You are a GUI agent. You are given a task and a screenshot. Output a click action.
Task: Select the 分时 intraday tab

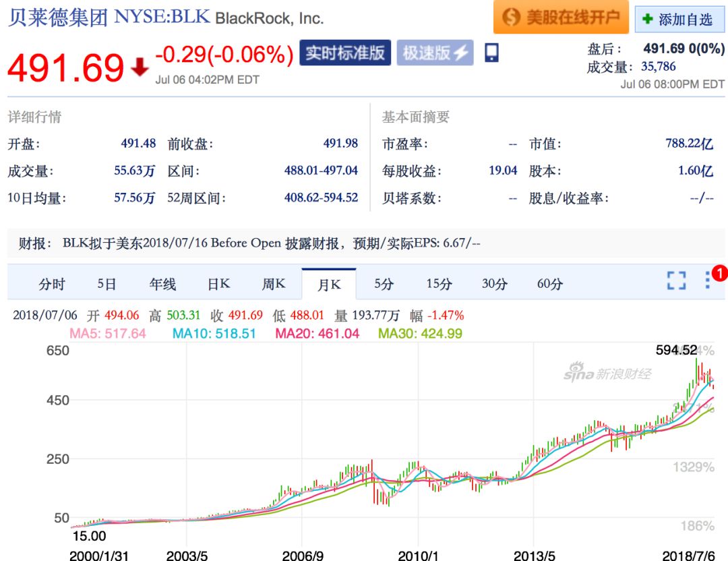tap(52, 284)
